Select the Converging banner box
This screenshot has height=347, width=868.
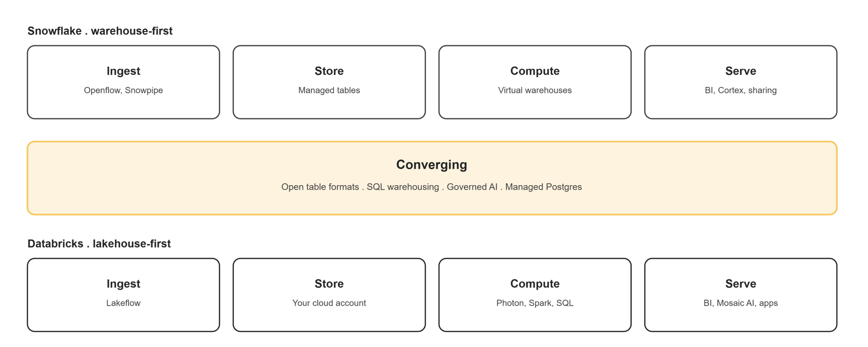click(x=432, y=178)
